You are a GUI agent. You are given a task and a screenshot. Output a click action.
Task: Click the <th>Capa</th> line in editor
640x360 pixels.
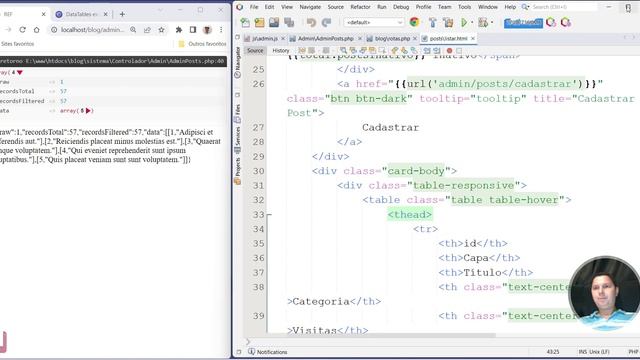479,258
